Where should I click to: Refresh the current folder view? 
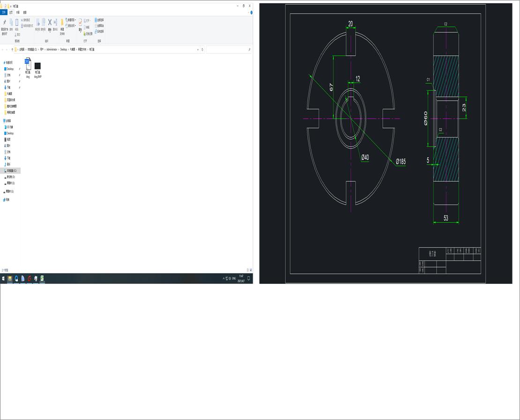202,49
